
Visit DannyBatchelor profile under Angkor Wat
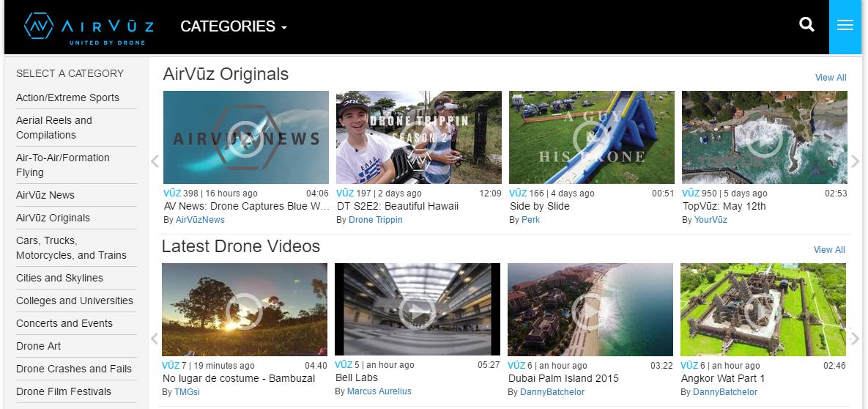point(724,392)
